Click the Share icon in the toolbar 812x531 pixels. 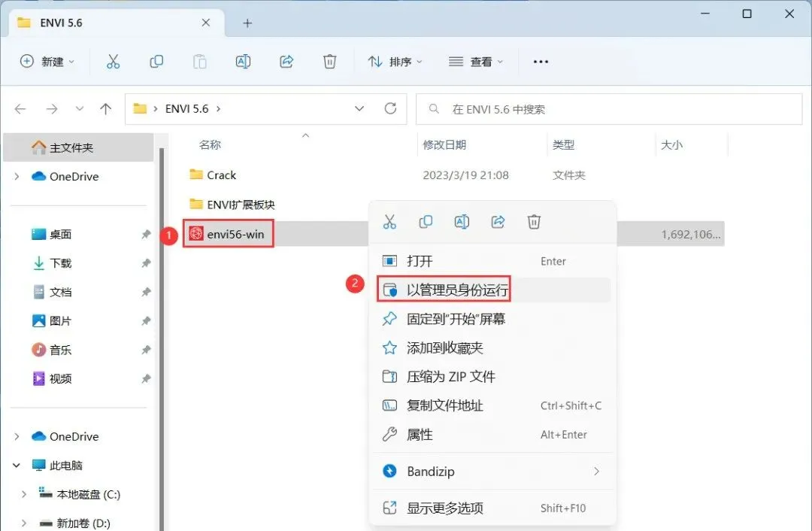[286, 62]
